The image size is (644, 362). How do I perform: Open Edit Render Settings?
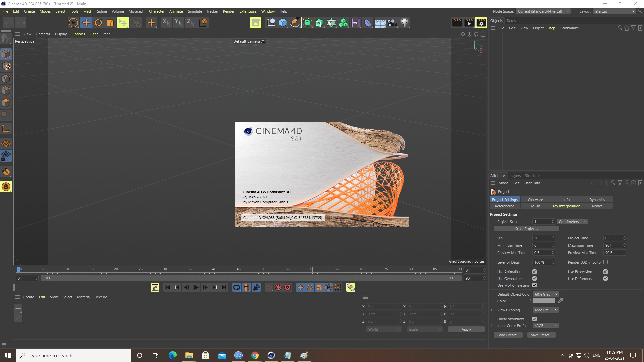pos(481,23)
